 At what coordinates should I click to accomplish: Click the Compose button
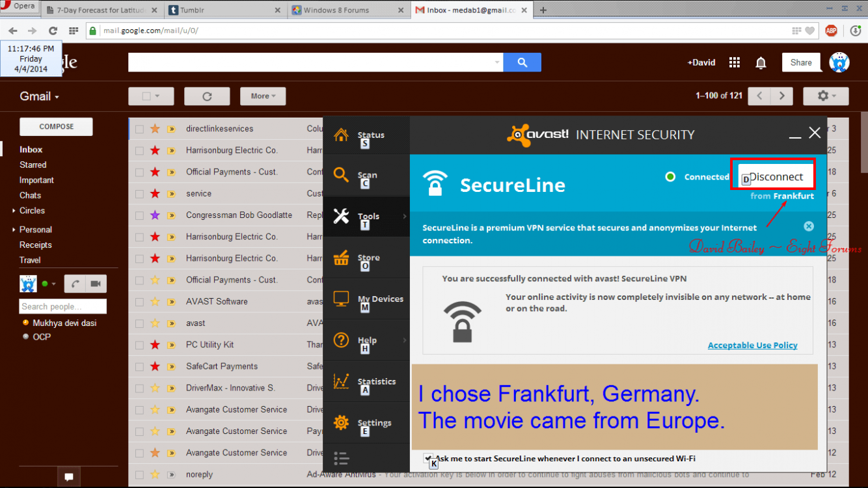pyautogui.click(x=56, y=127)
